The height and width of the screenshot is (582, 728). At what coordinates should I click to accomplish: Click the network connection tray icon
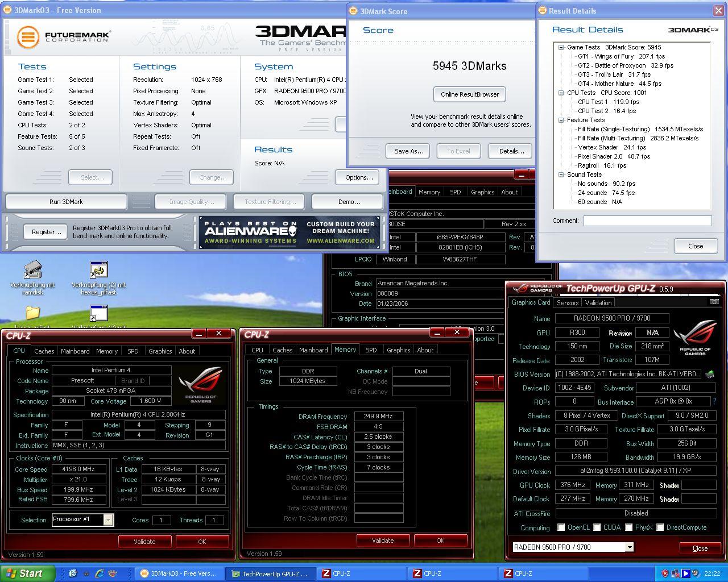(x=675, y=573)
